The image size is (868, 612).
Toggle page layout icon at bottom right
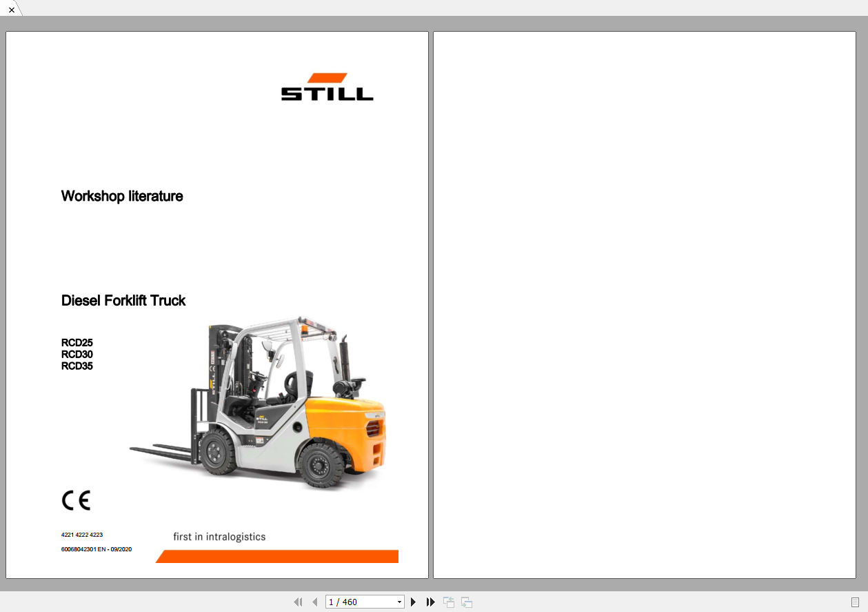pos(855,602)
